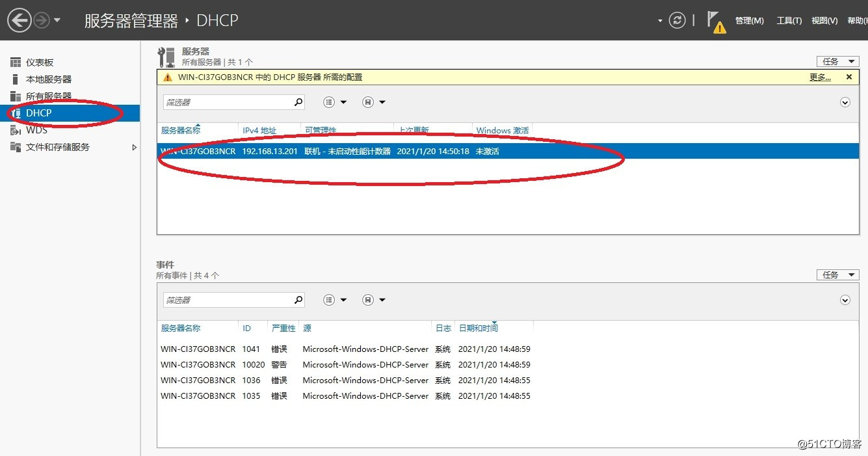Open the events list criteria options button

329,300
